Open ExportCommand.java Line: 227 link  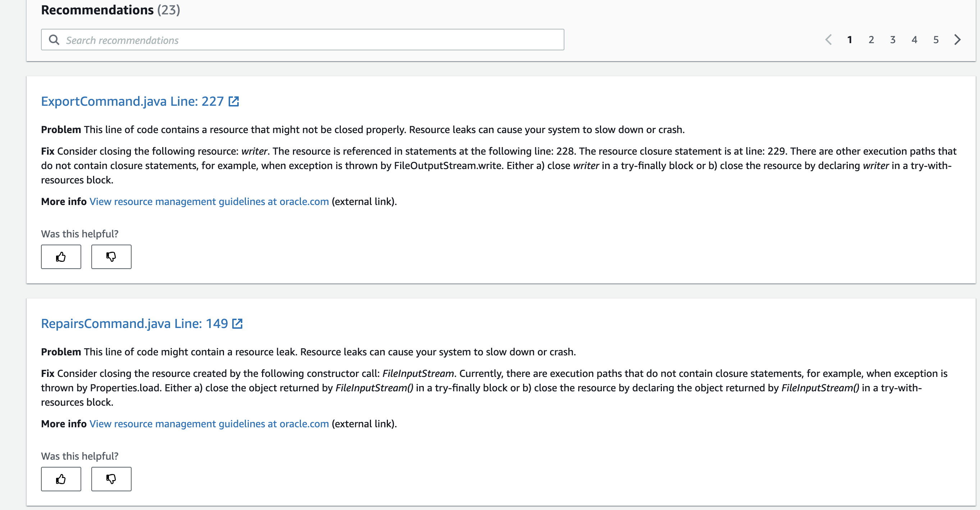[x=132, y=101]
